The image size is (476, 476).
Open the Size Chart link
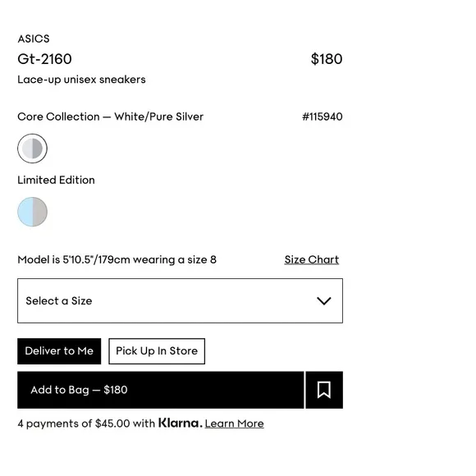(x=312, y=259)
